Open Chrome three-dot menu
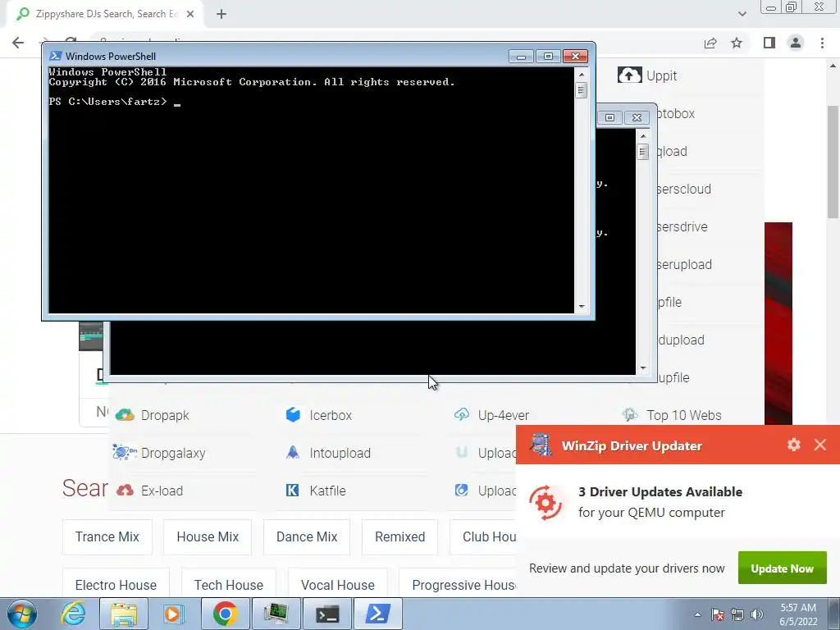Screen dimensions: 840x630 coord(822,43)
